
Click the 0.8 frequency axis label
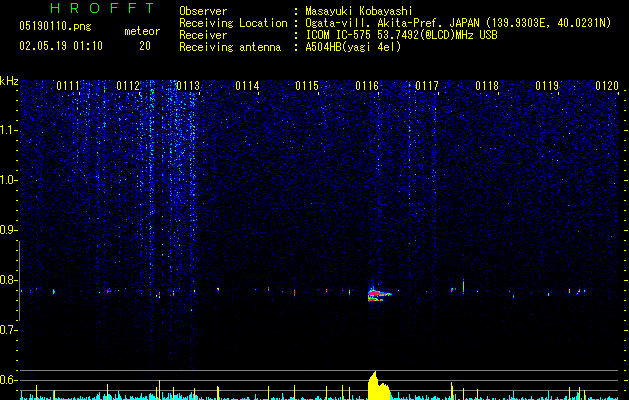[9, 280]
